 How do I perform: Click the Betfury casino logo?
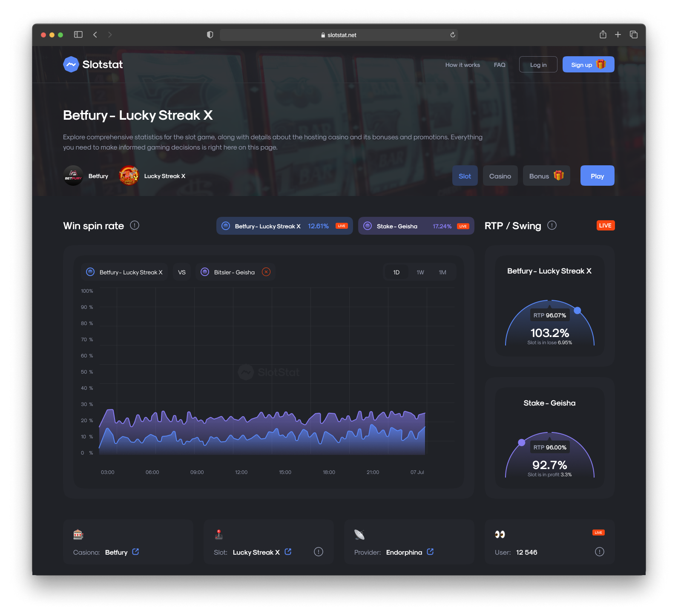pos(73,176)
